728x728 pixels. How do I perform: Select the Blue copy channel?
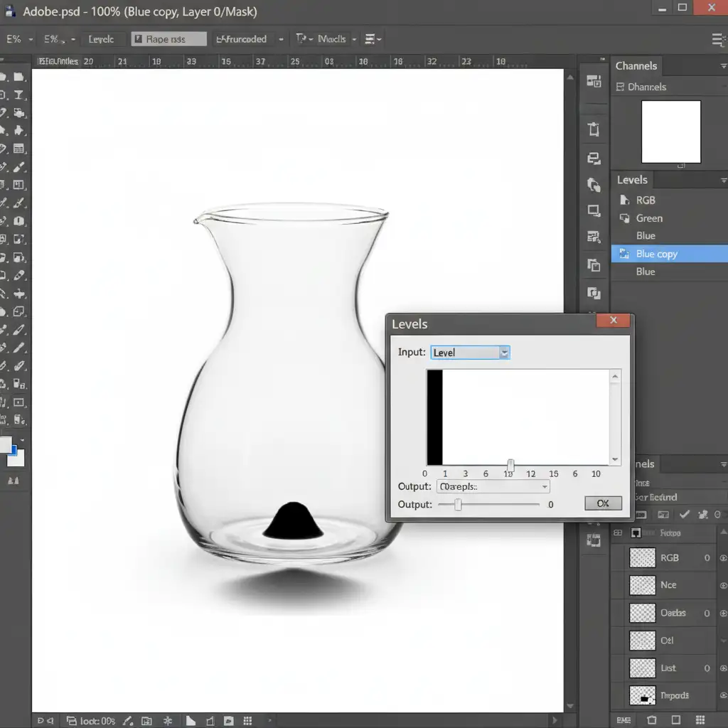point(656,254)
